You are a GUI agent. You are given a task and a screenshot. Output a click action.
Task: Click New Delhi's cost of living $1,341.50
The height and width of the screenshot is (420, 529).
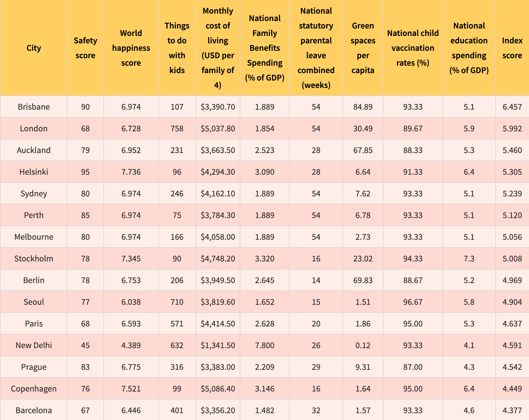218,345
